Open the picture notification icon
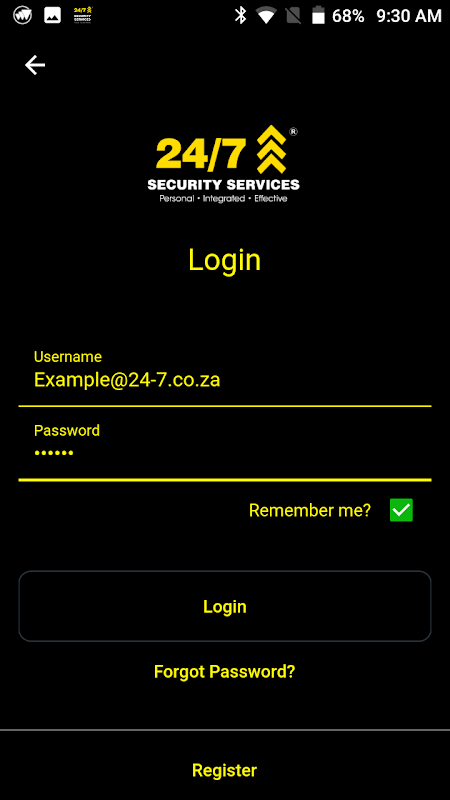Image resolution: width=450 pixels, height=800 pixels. pyautogui.click(x=52, y=15)
